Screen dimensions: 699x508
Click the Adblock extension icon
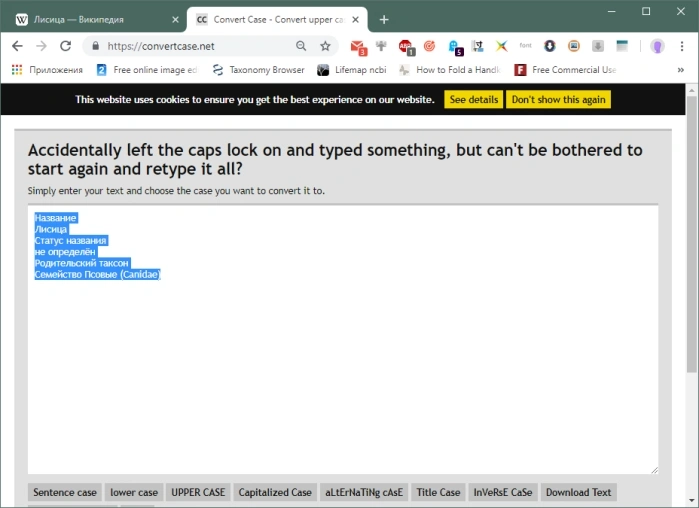pos(406,47)
